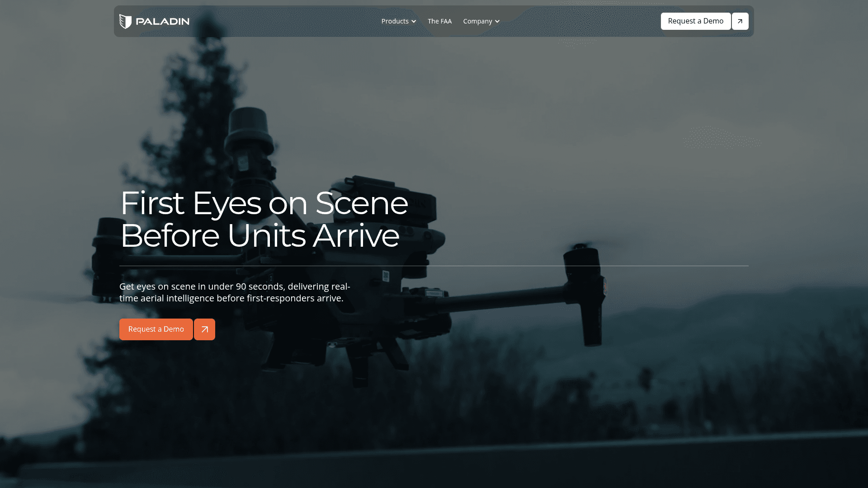
Task: Expand the chevron next to Company
Action: click(497, 21)
